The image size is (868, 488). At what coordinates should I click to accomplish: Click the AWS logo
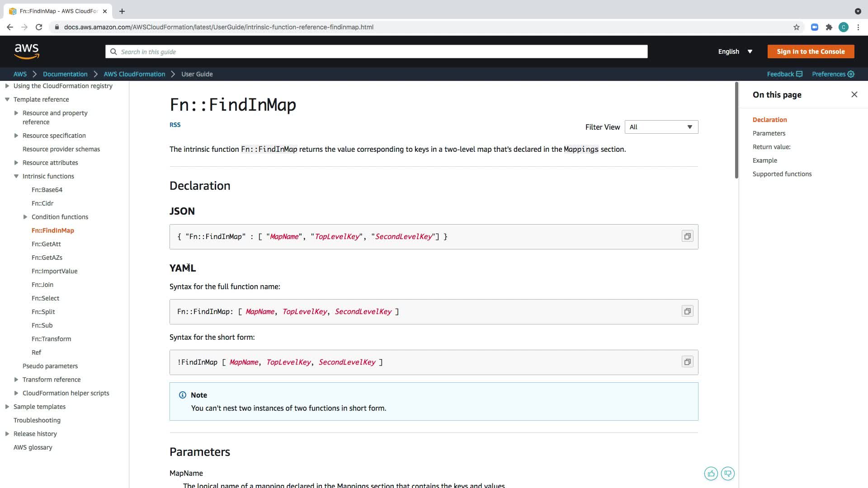tap(27, 52)
